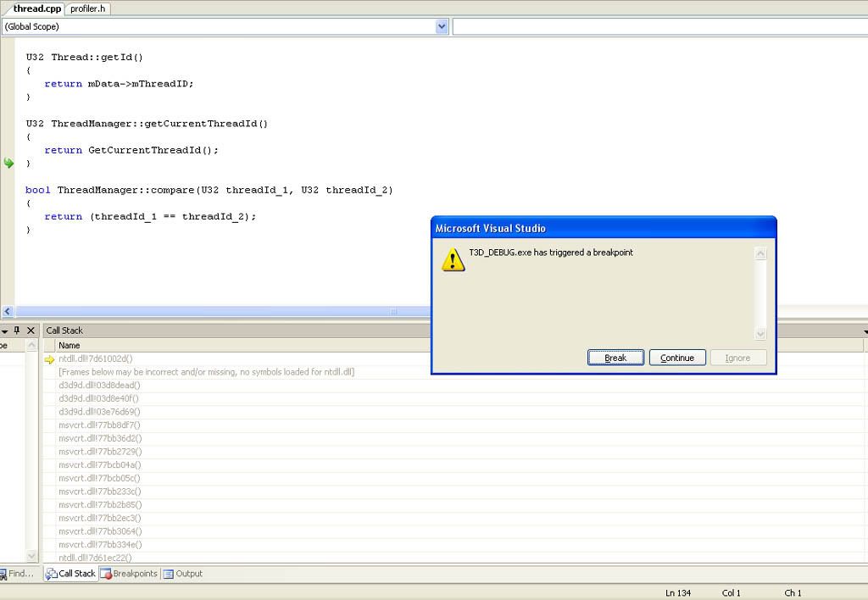Viewport: 868px width, 600px height.
Task: Select the Call Stack bottom tab
Action: tap(70, 574)
